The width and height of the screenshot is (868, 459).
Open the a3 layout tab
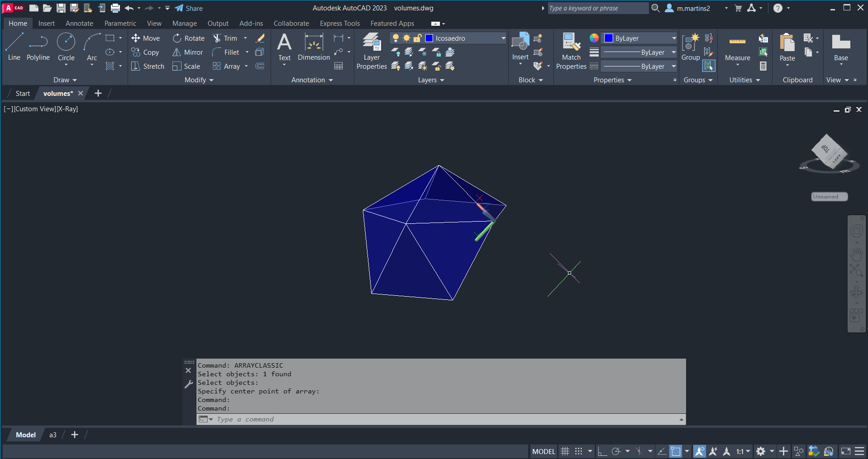pos(53,435)
